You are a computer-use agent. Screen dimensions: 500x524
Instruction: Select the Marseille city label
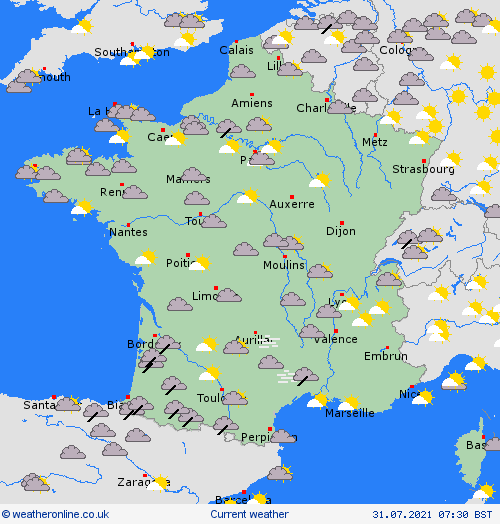pos(350,413)
